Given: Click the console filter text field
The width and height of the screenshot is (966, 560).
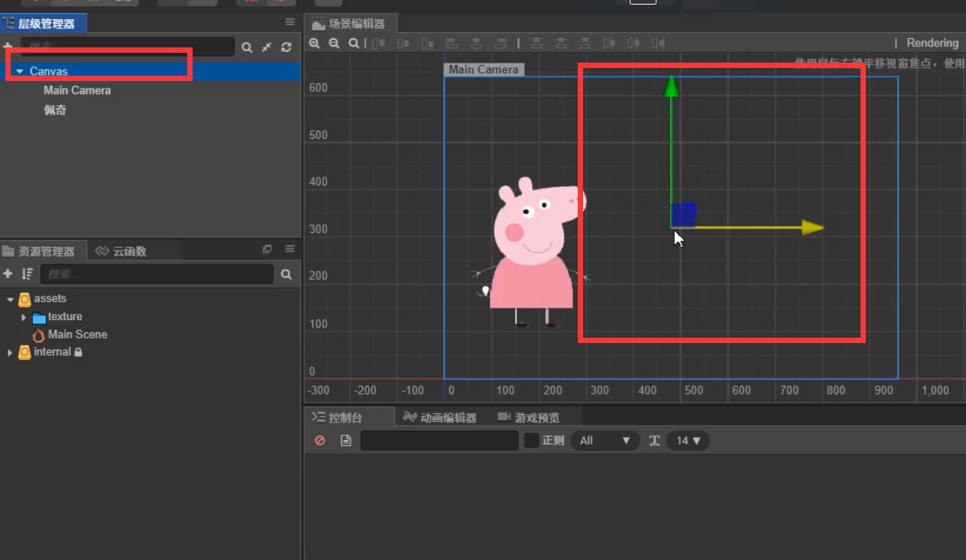Looking at the screenshot, I should tap(439, 441).
